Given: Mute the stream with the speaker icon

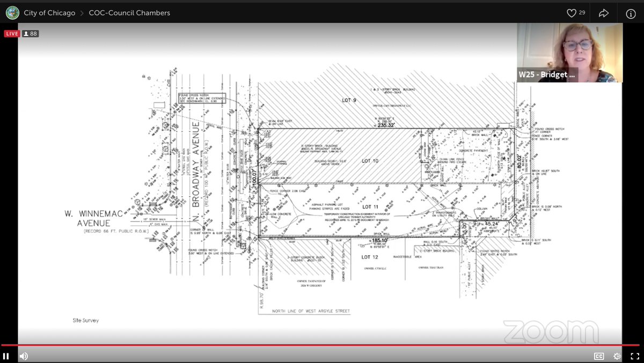Looking at the screenshot, I should pyautogui.click(x=24, y=356).
